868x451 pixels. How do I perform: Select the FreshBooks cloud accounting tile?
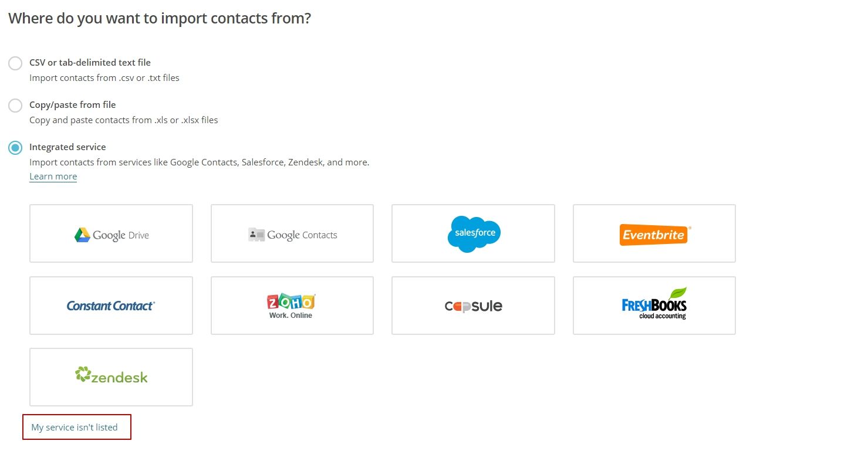pos(654,306)
